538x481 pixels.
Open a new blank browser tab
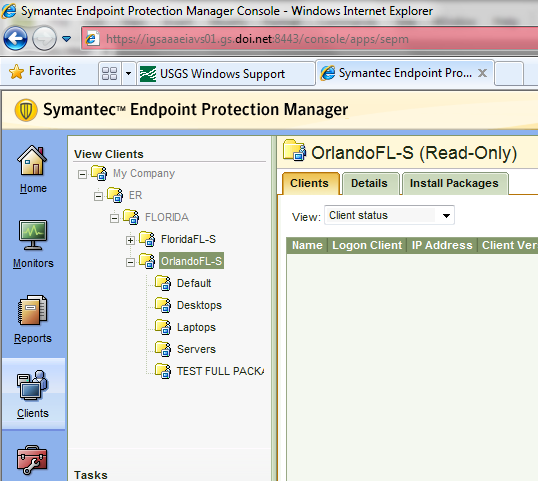[x=509, y=73]
